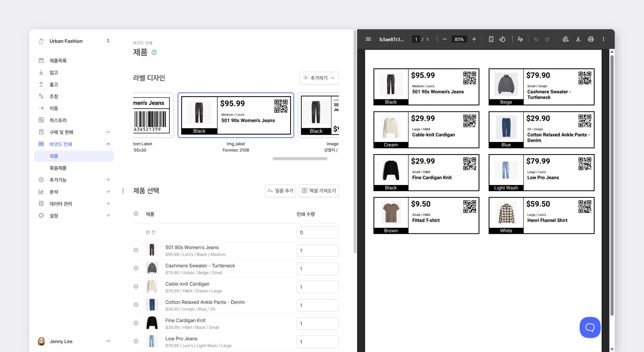Edit print quantity for Fine Cardigan Knit
The height and width of the screenshot is (352, 644).
click(318, 323)
